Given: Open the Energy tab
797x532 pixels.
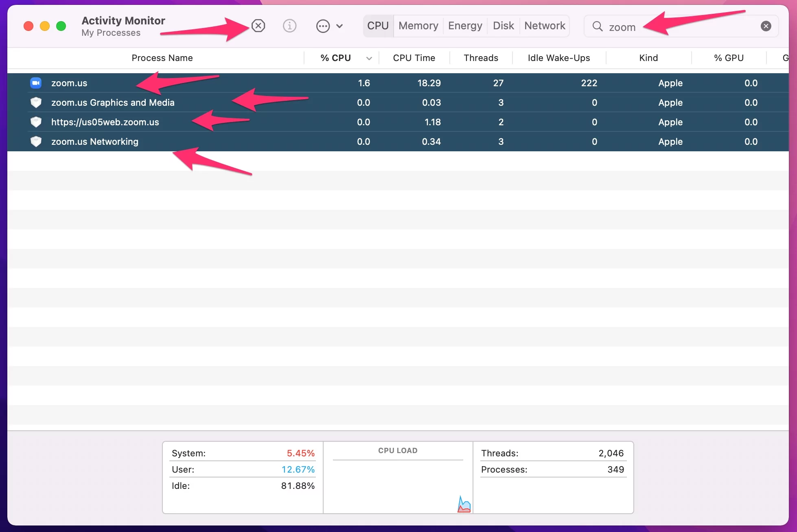Looking at the screenshot, I should click(x=465, y=26).
